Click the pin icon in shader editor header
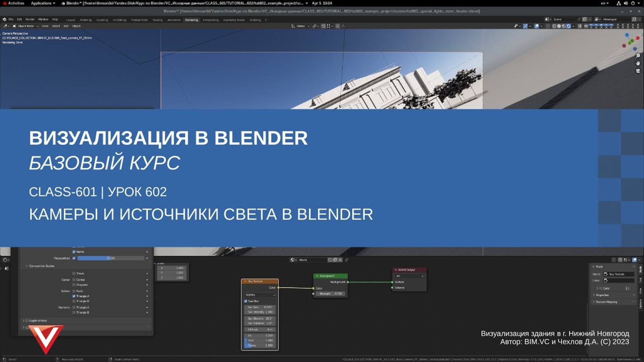The height and width of the screenshot is (362, 644). coord(346,260)
